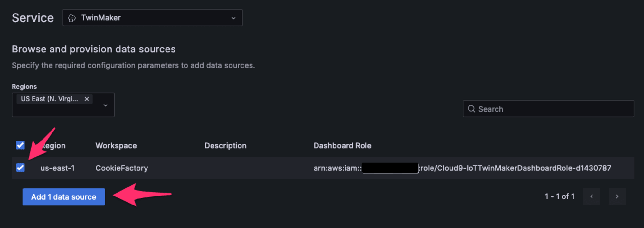Click the magnifier icon in Search box
644x228 pixels.
tap(471, 109)
